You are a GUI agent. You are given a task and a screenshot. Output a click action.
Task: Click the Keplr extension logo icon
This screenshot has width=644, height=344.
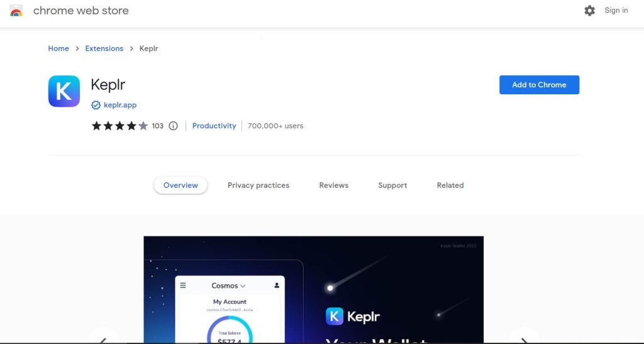coord(64,91)
